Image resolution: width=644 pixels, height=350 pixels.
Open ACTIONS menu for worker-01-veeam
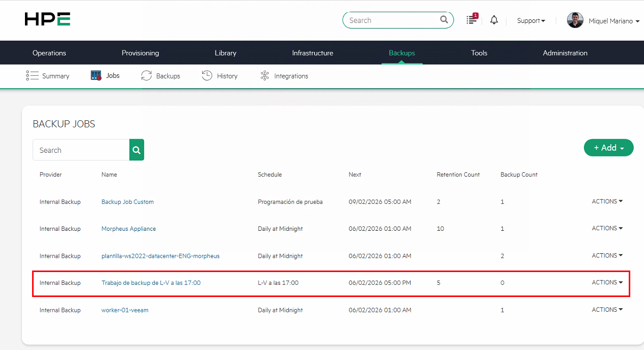point(607,310)
